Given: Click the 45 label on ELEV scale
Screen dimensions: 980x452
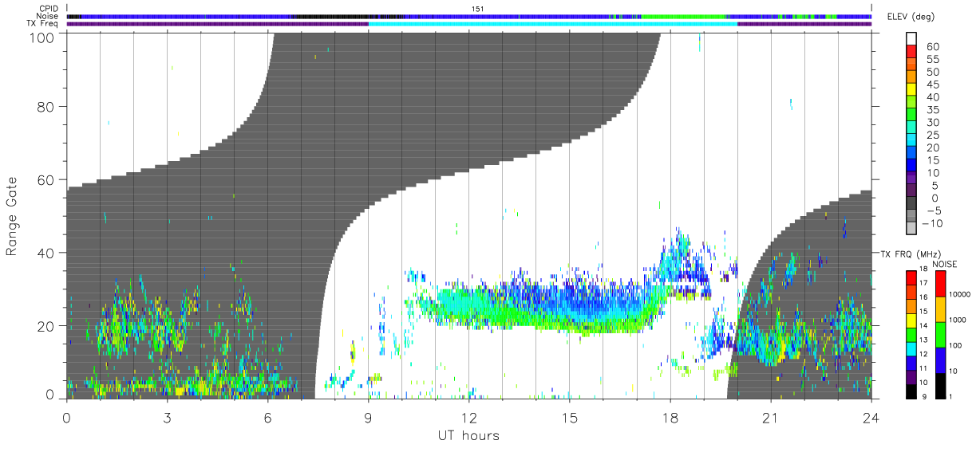Looking at the screenshot, I should (x=933, y=85).
